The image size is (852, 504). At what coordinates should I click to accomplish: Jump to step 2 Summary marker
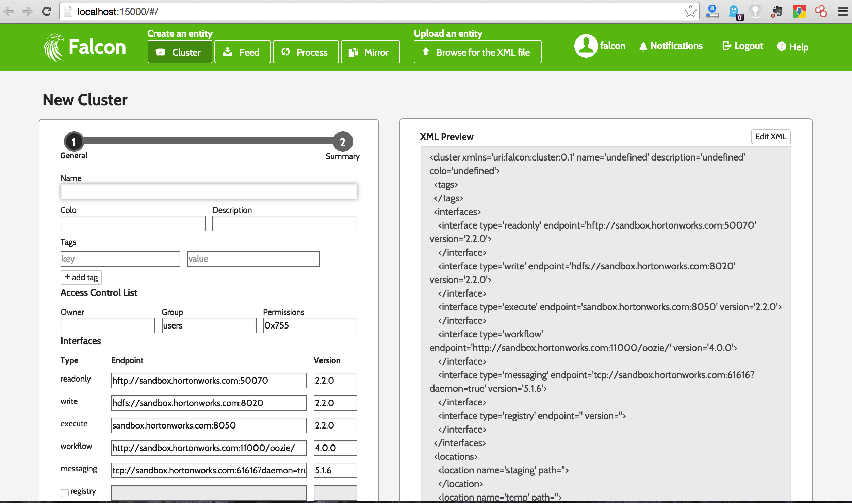[342, 142]
